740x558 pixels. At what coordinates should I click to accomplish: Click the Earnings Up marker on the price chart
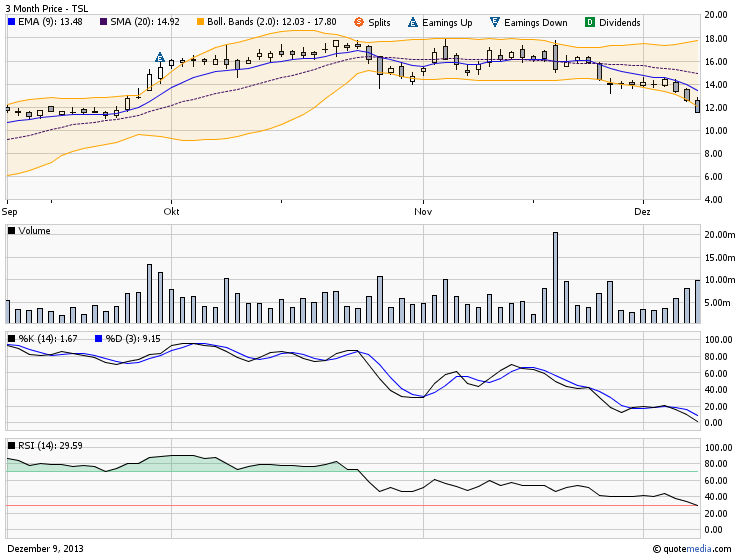coord(159,58)
